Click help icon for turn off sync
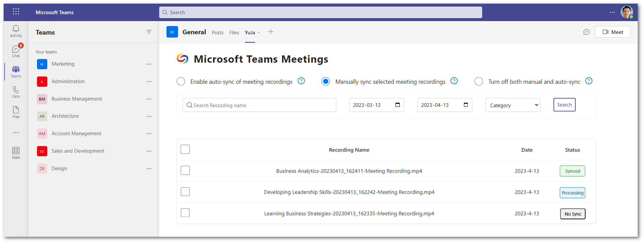The width and height of the screenshot is (644, 243). point(589,81)
